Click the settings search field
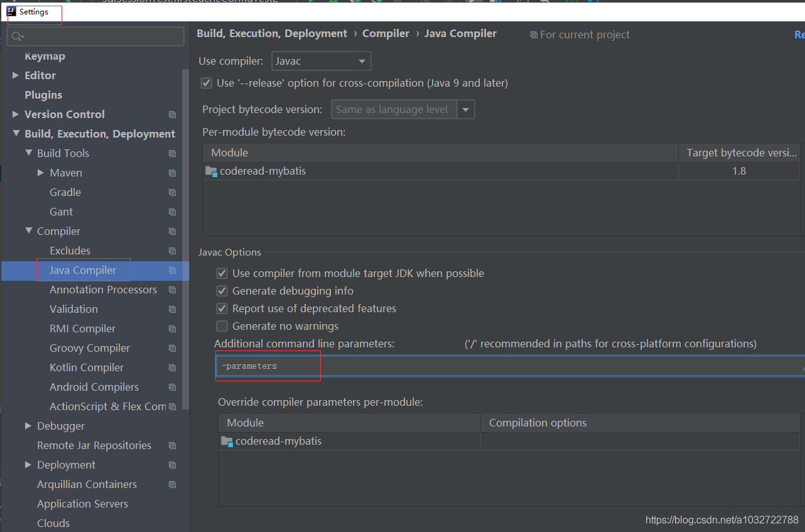 [95, 36]
